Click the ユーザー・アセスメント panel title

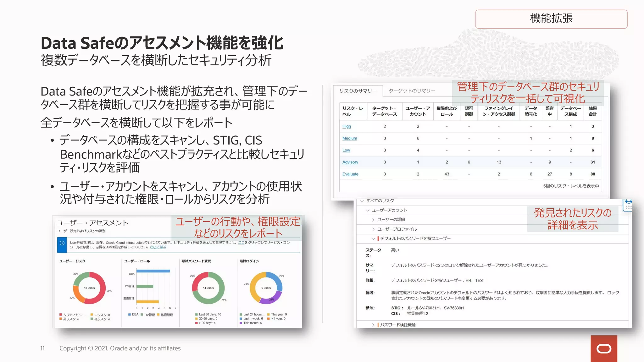point(92,223)
